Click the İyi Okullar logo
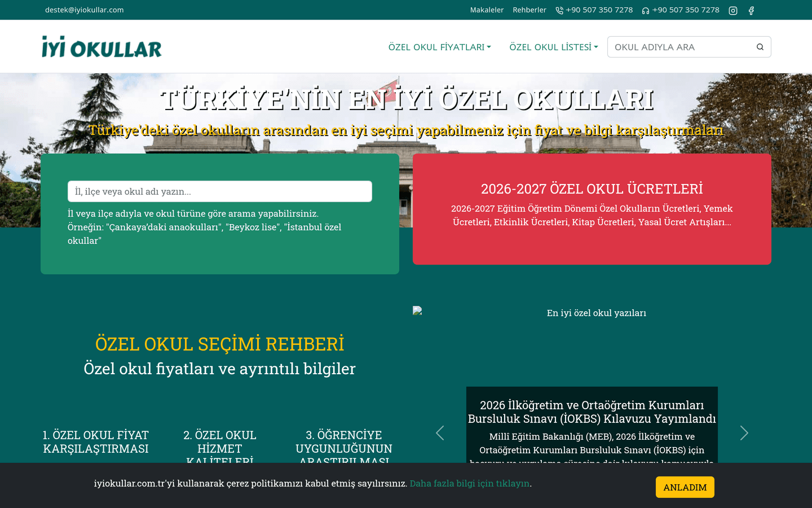 tap(101, 47)
